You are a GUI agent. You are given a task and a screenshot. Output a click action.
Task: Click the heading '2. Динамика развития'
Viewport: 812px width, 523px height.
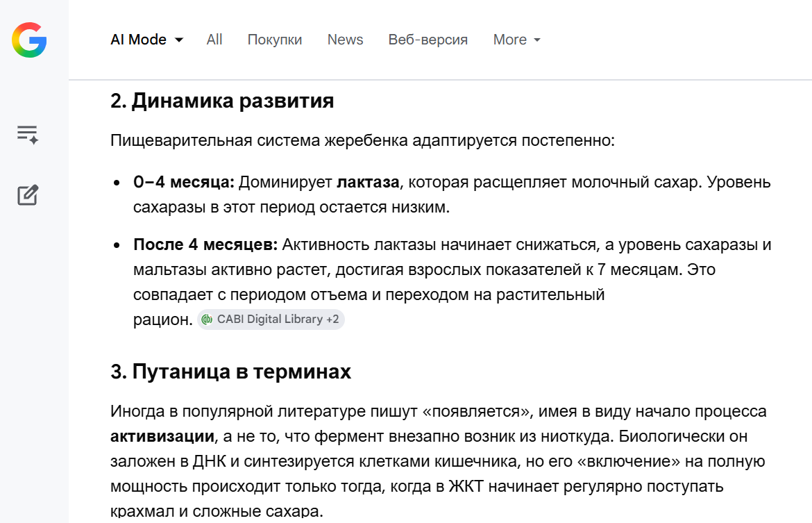click(222, 101)
